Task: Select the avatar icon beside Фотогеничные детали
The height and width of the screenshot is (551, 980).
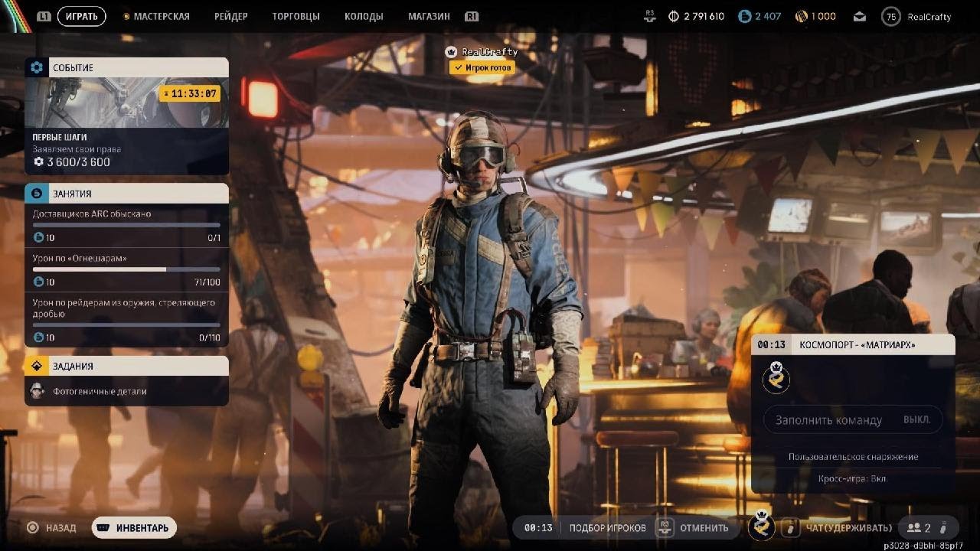Action: [x=38, y=391]
